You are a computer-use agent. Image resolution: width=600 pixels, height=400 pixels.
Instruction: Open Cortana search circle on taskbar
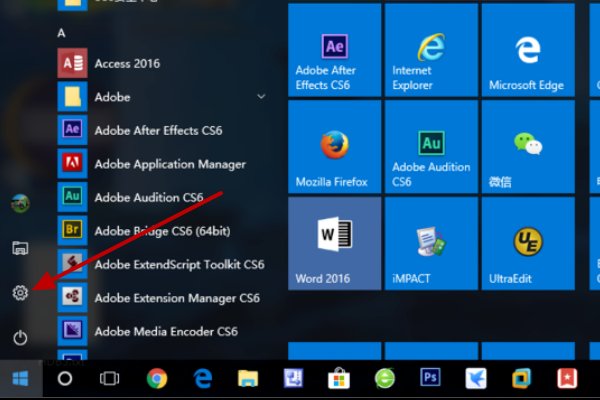65,379
